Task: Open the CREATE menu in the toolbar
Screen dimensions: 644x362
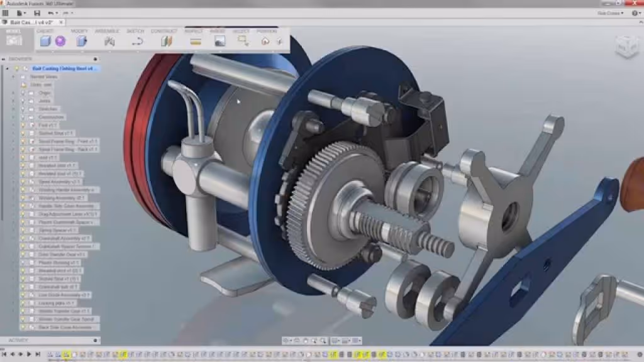Action: [x=44, y=31]
